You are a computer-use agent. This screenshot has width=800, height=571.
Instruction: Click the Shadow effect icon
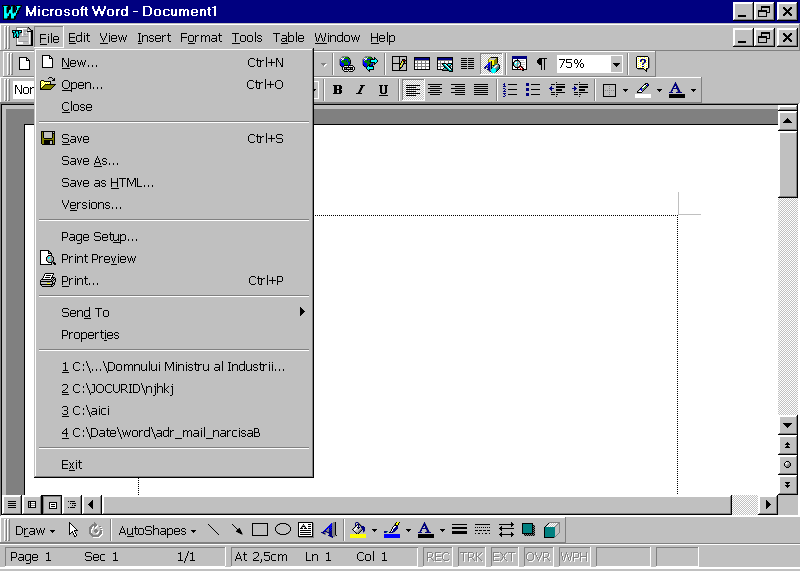[529, 530]
